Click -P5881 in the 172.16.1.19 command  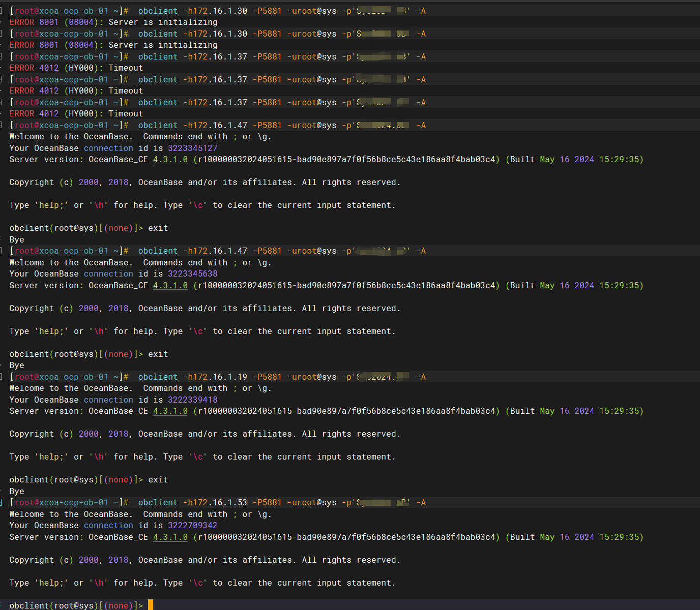[x=267, y=377]
